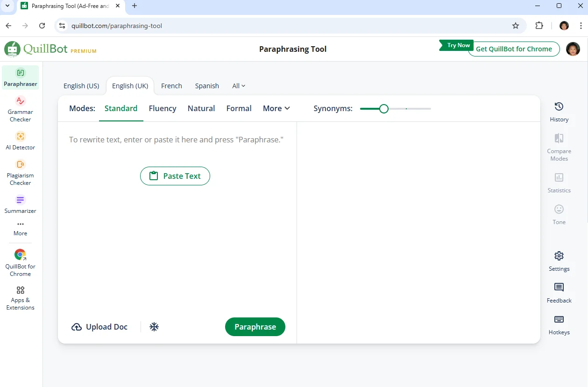Click the browser address bar
The height and width of the screenshot is (387, 588).
290,26
